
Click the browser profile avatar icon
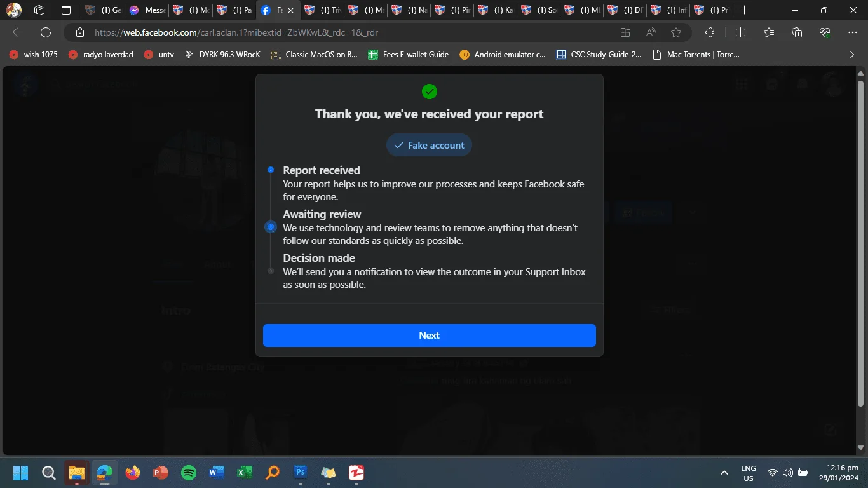pos(14,10)
